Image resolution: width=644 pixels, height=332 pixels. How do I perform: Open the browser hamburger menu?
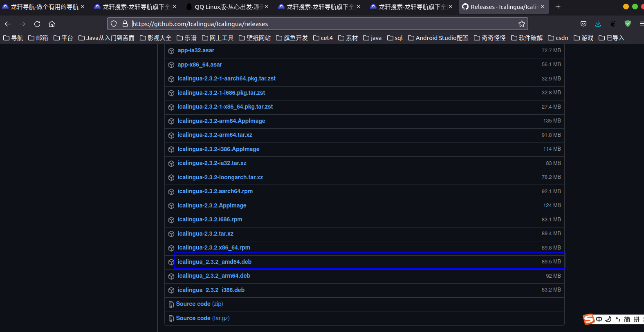click(x=642, y=24)
